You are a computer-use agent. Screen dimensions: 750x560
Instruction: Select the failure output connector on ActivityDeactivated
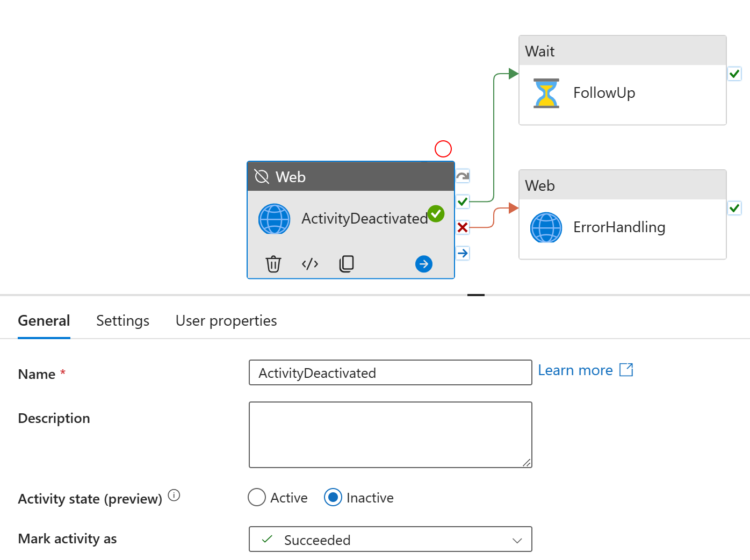tap(462, 227)
